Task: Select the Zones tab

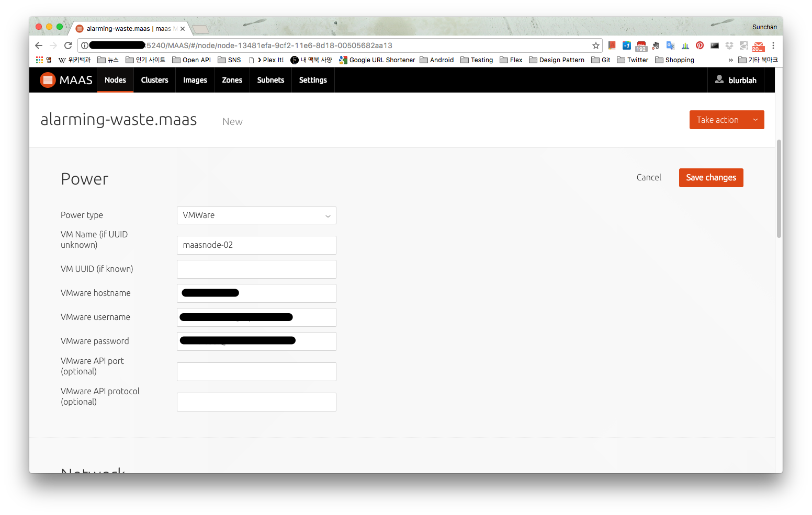Action: [x=232, y=80]
